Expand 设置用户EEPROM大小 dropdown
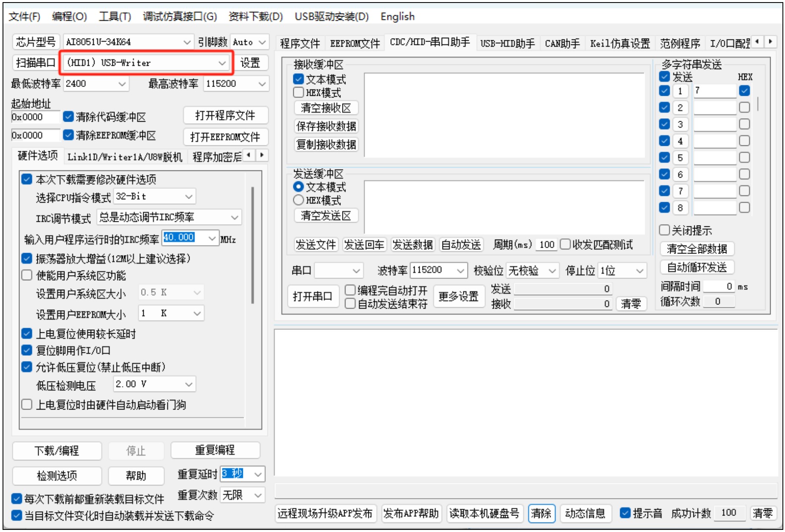This screenshot has width=785, height=532. click(197, 313)
